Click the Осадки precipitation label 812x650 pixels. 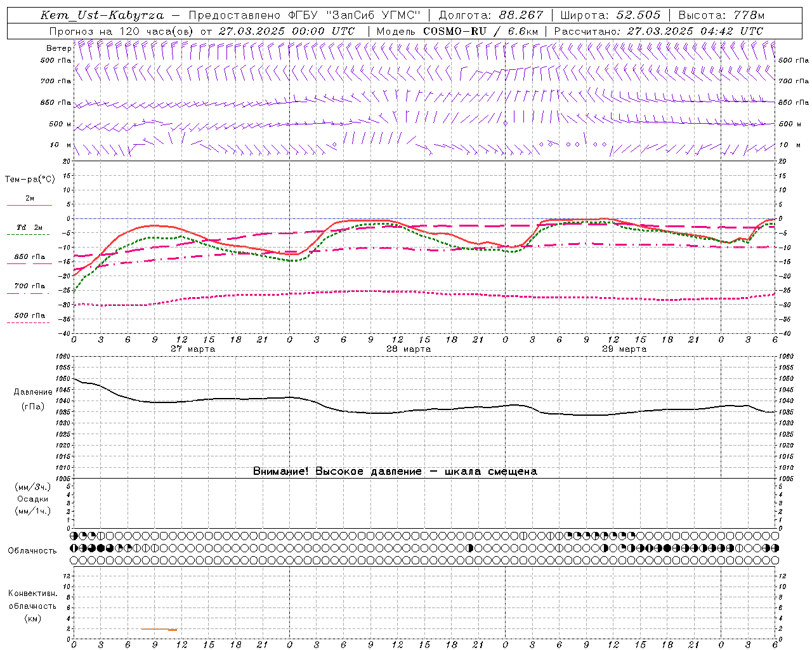[33, 499]
